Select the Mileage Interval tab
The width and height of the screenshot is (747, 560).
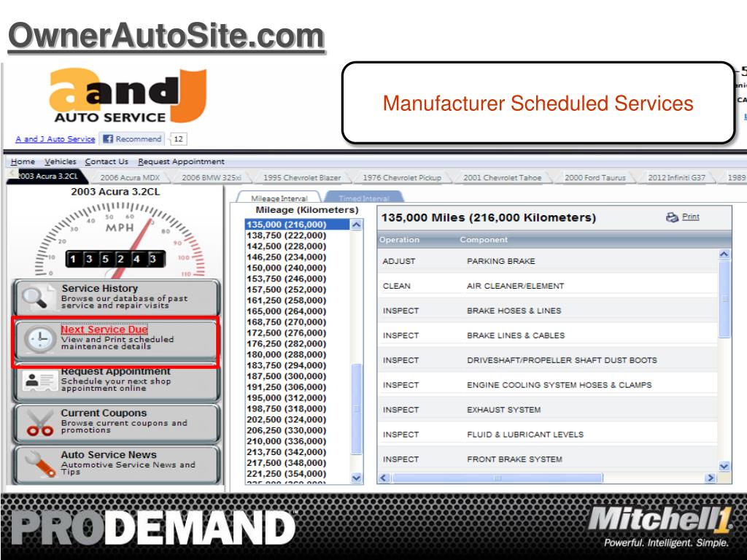pos(279,198)
